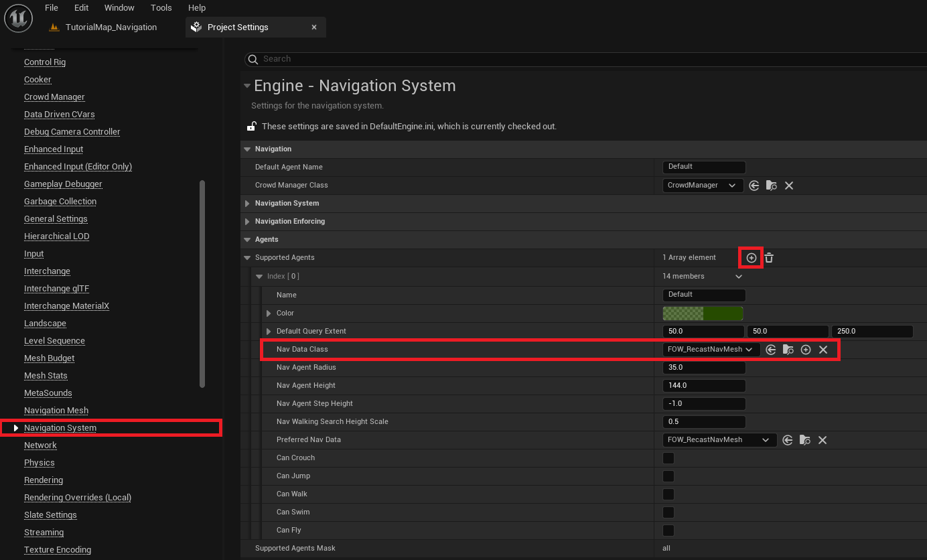Open the File menu

(52, 8)
